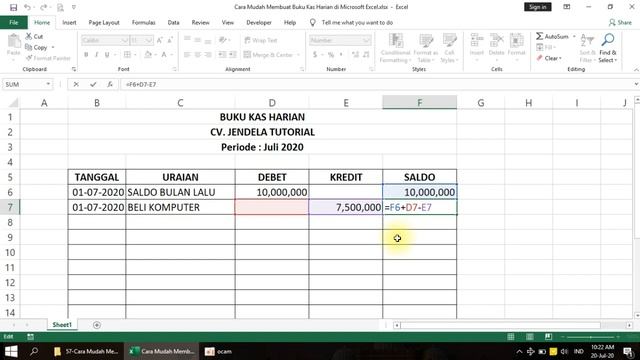This screenshot has height=360, width=640.
Task: Open the Review tab
Action: pyautogui.click(x=200, y=22)
